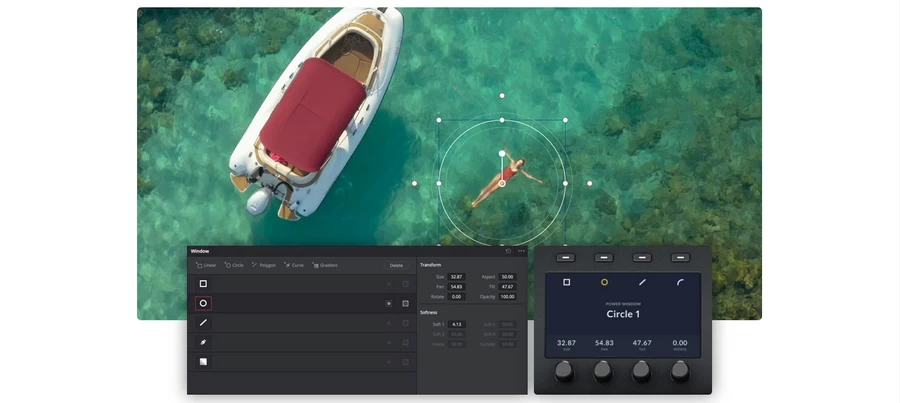Add a Polygon power window
Viewport: 900px width, 403px height.
click(x=264, y=265)
